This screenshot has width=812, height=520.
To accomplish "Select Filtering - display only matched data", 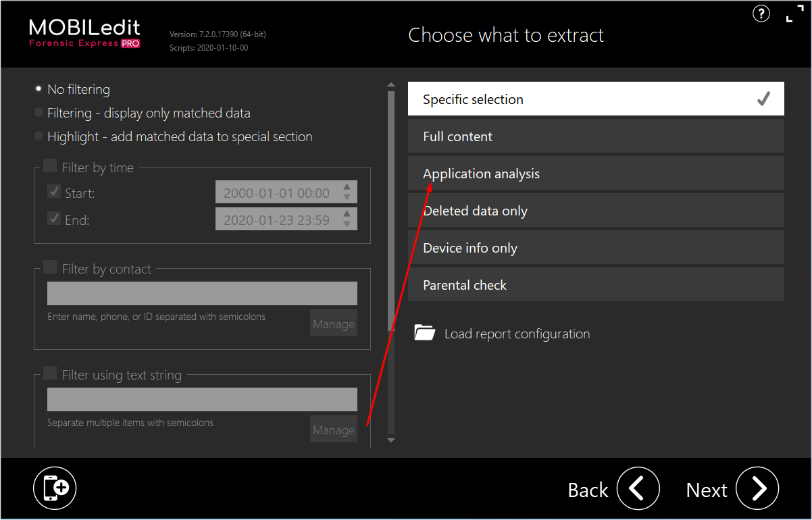I will tap(39, 112).
